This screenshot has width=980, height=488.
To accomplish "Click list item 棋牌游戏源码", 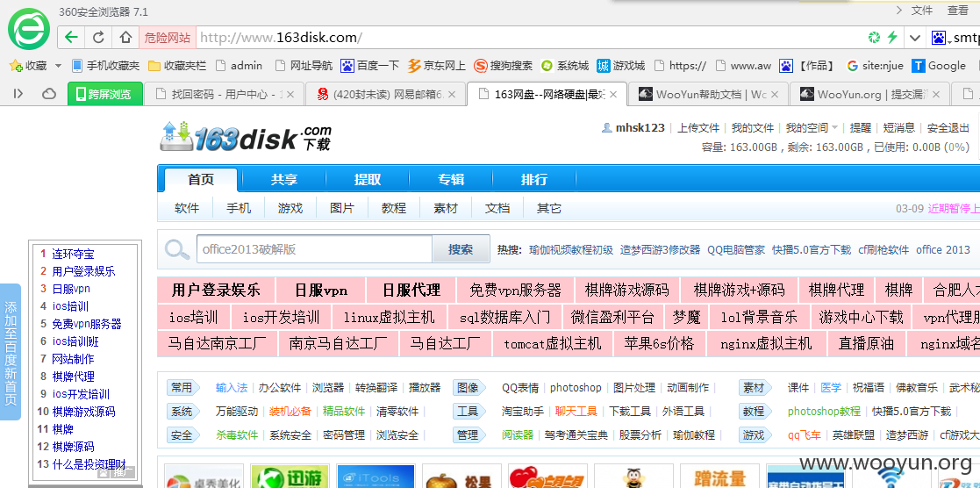I will [x=83, y=411].
